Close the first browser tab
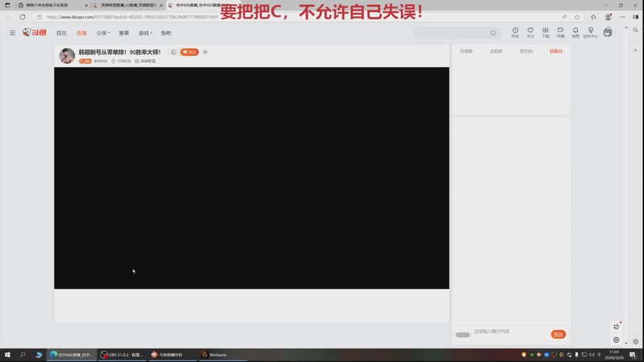The height and width of the screenshot is (362, 644). click(x=86, y=6)
